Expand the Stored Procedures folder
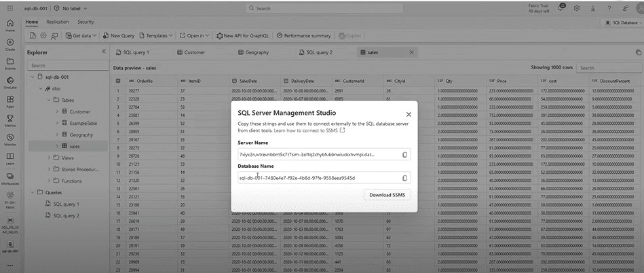Screen dimensions: 644x273 click(x=48, y=169)
